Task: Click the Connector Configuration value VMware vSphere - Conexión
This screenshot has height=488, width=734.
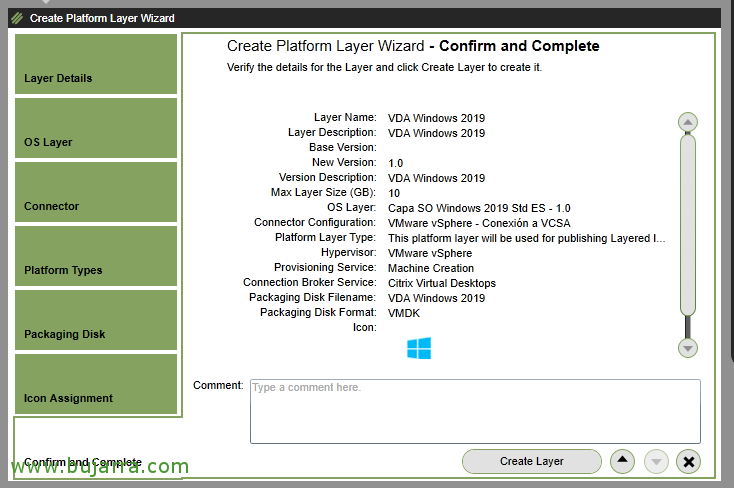Action: (479, 223)
